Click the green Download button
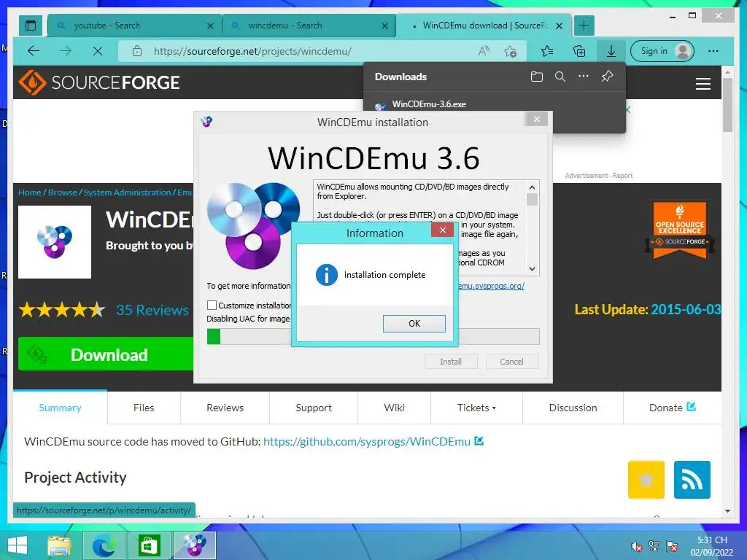This screenshot has width=747, height=560. pos(106,354)
